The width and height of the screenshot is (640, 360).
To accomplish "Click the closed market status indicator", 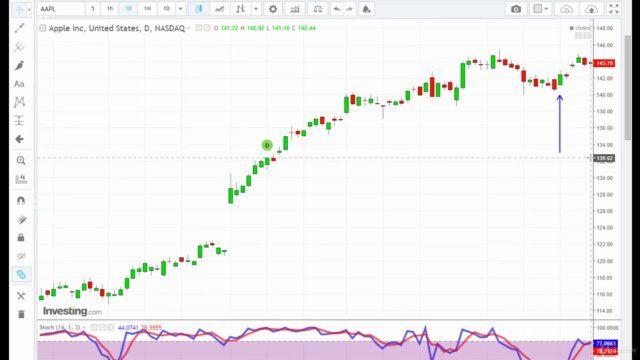I will click(x=580, y=28).
